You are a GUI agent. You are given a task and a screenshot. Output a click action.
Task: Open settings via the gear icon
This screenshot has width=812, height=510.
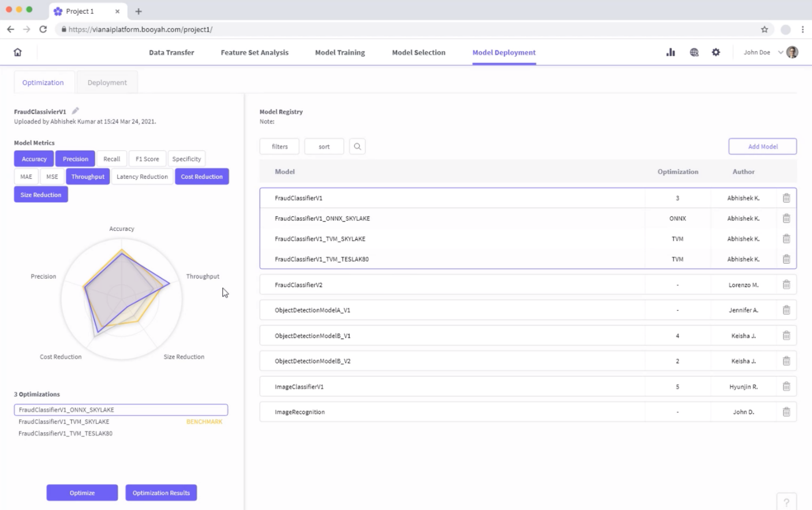coord(716,52)
